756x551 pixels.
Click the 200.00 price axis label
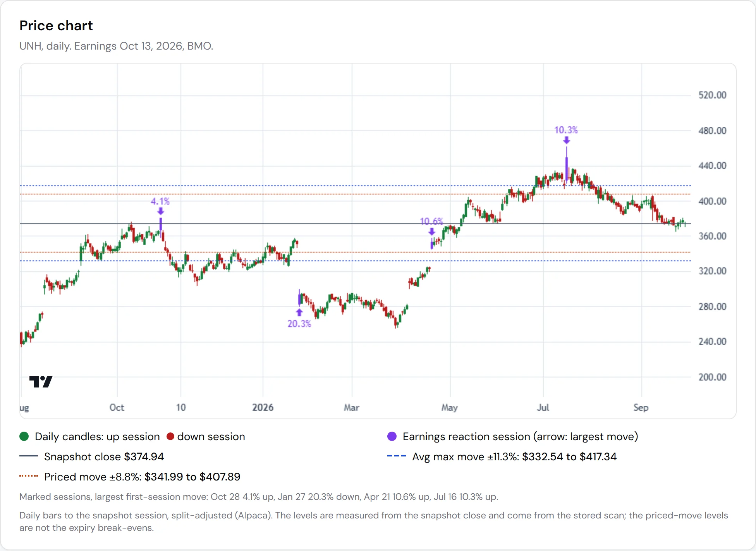[712, 377]
